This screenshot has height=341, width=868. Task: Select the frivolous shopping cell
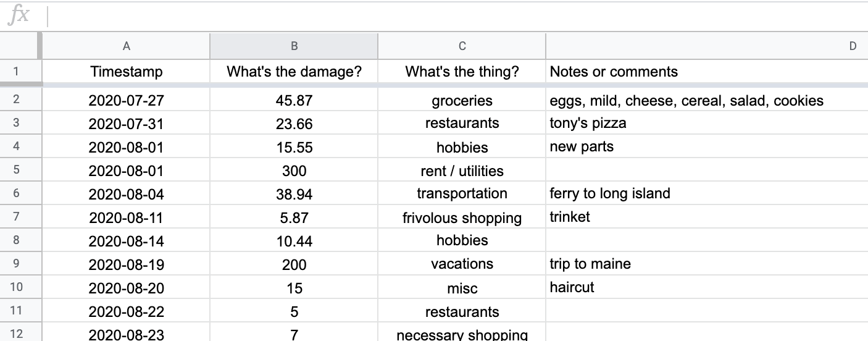pyautogui.click(x=462, y=217)
